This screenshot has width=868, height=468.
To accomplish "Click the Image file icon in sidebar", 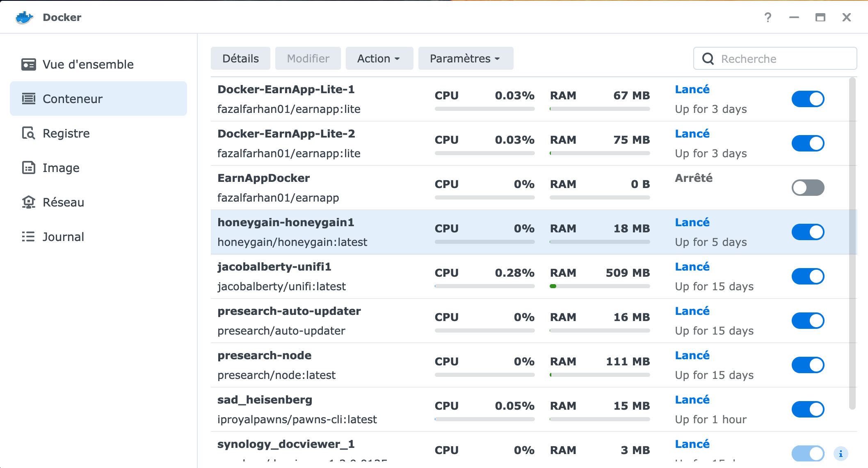I will pos(28,167).
